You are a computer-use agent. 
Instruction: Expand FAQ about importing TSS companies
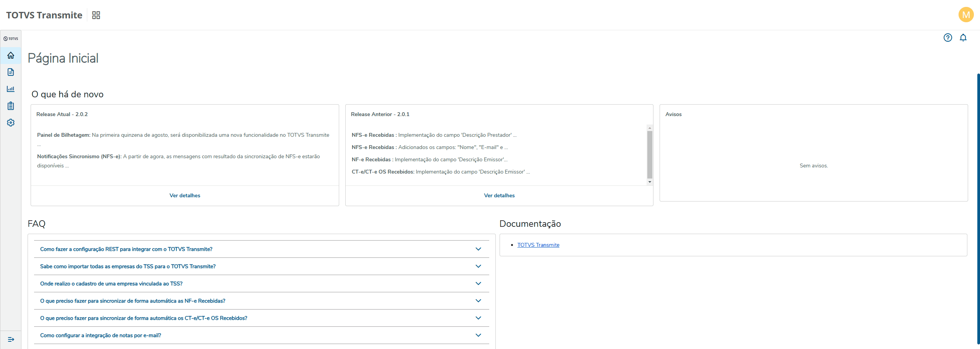(x=261, y=266)
